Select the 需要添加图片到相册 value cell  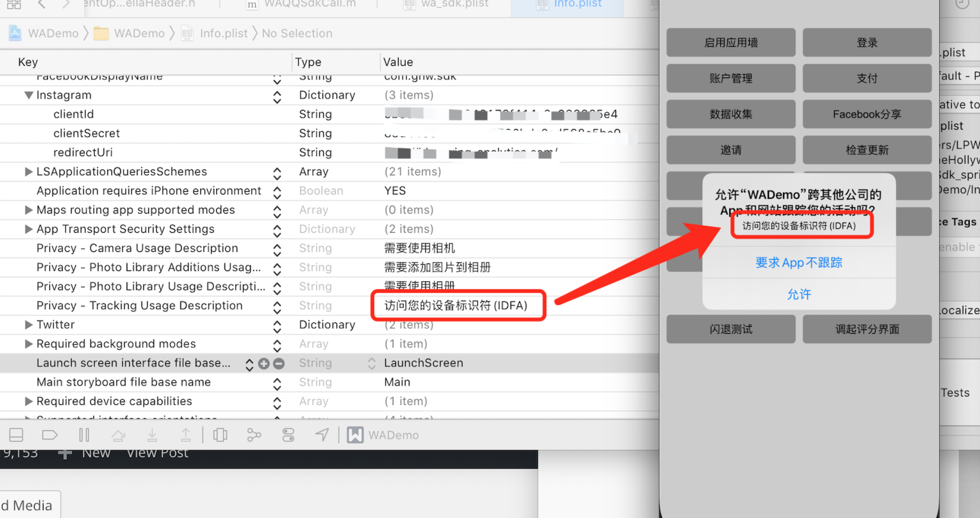(437, 267)
